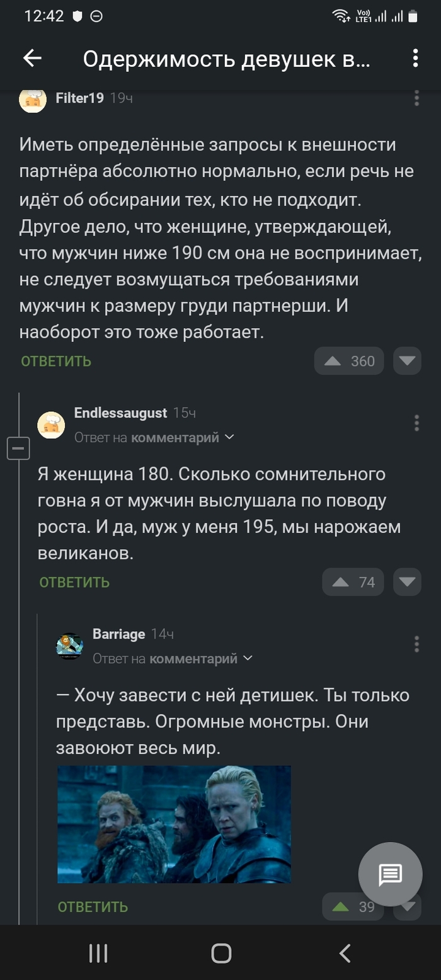This screenshot has height=980, width=441.
Task: Tap the post title Одержимость девушек
Action: [228, 59]
